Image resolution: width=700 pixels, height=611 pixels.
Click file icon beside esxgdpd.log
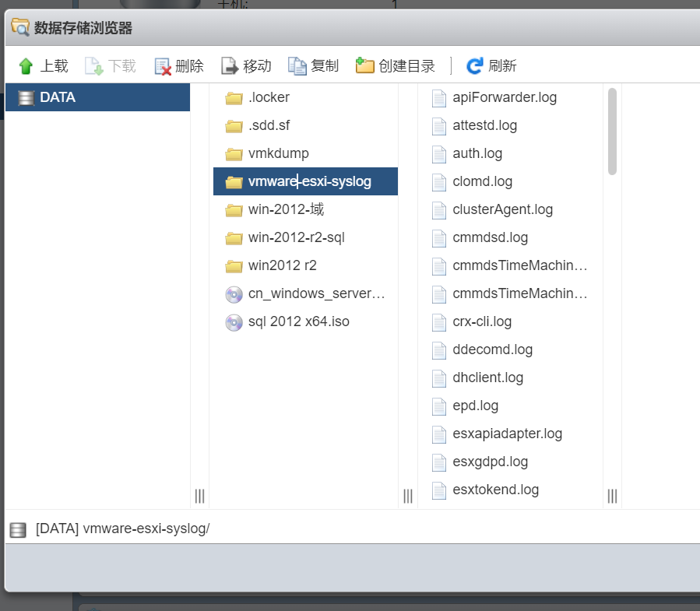tap(439, 463)
